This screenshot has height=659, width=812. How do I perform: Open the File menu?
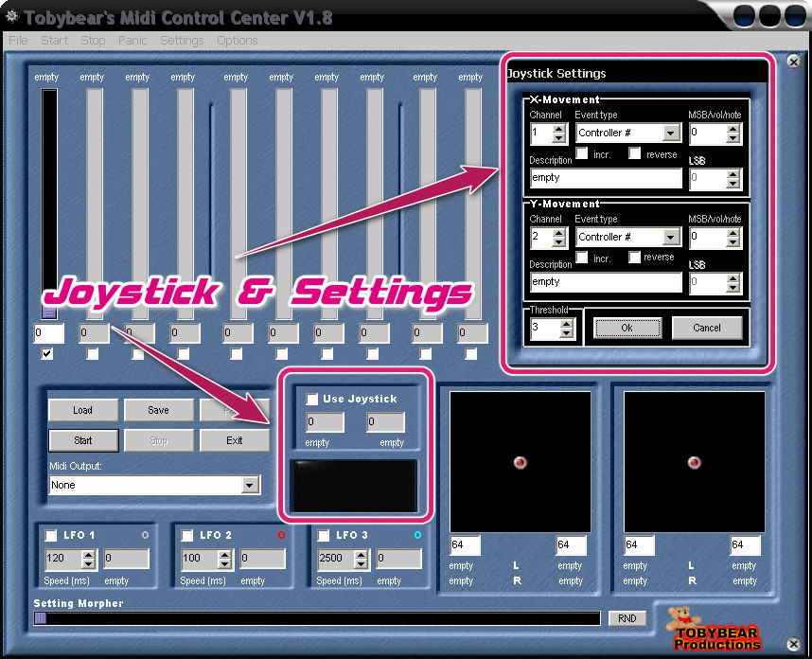[x=18, y=41]
